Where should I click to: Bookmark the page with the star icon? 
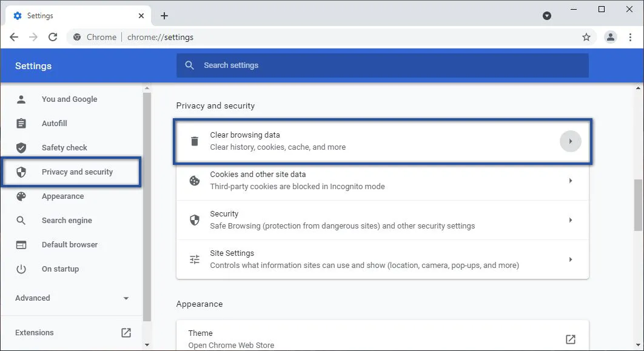point(586,37)
